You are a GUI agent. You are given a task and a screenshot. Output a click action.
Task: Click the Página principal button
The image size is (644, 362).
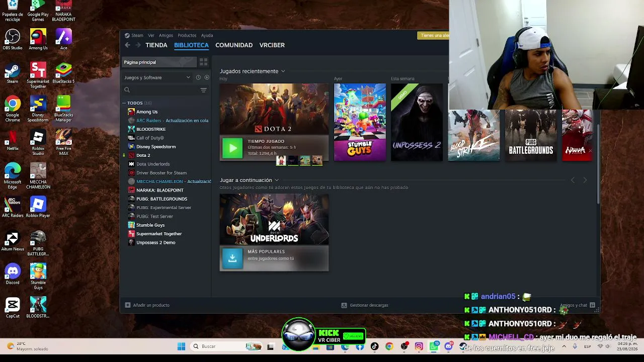159,62
